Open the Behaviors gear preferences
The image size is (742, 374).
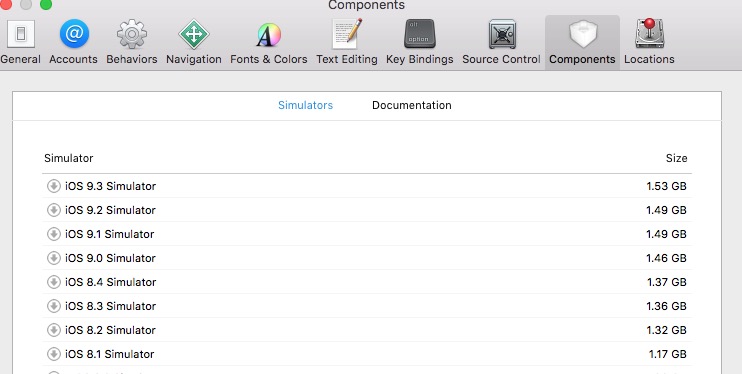pos(132,43)
